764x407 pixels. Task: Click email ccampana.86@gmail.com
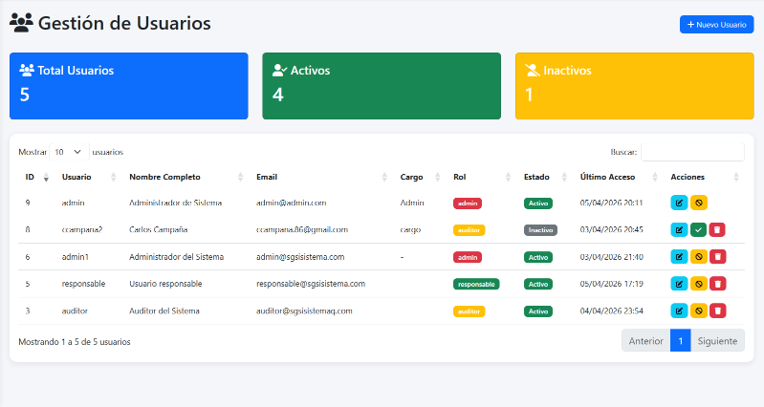(x=302, y=230)
